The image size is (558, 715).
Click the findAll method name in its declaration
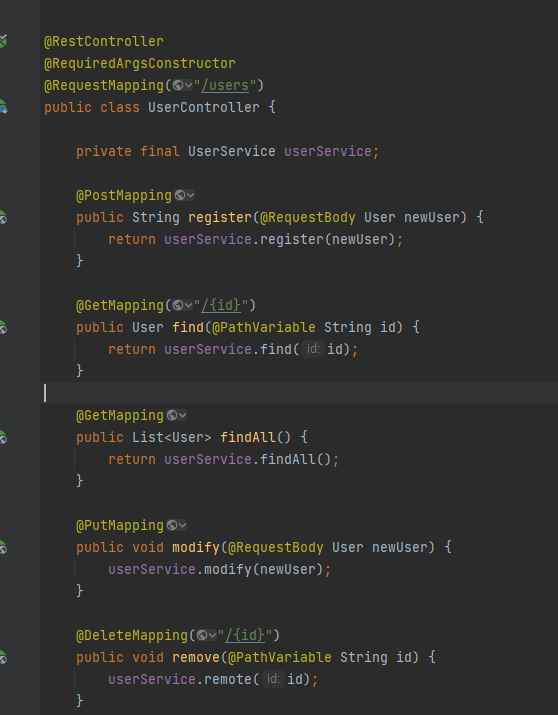click(248, 437)
